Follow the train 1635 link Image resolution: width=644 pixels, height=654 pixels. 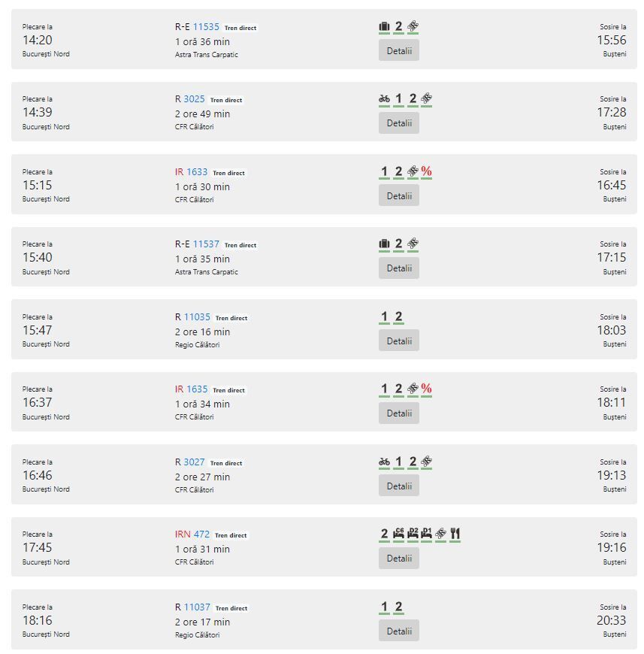click(197, 389)
